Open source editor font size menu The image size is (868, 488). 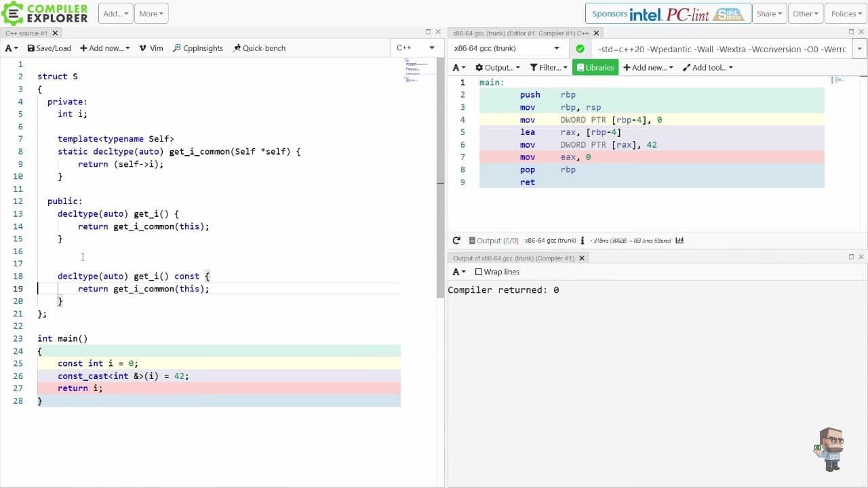point(12,48)
